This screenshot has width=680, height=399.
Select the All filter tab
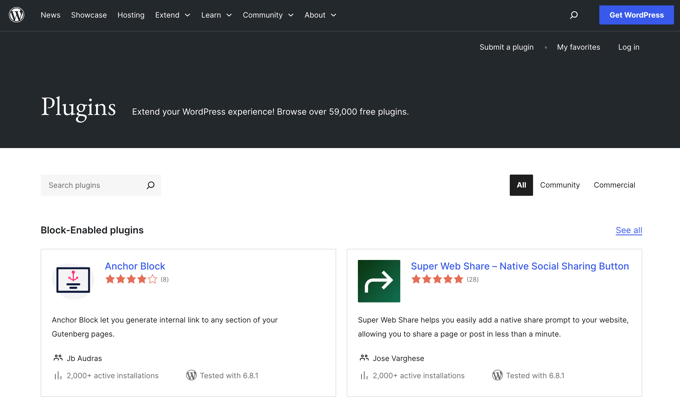(521, 185)
